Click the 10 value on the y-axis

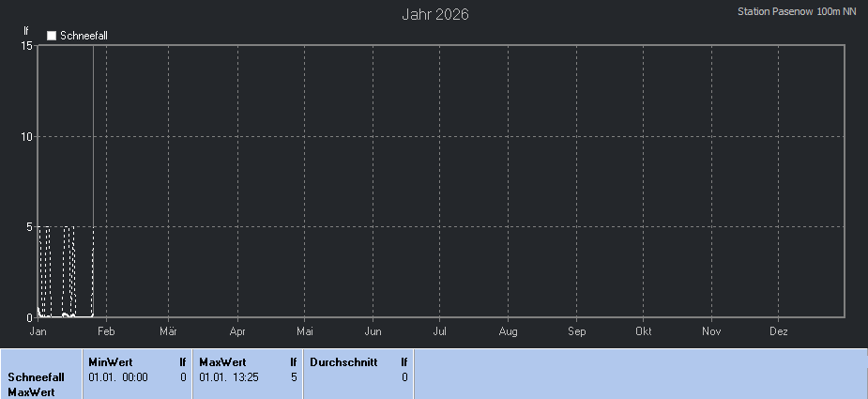[27, 136]
